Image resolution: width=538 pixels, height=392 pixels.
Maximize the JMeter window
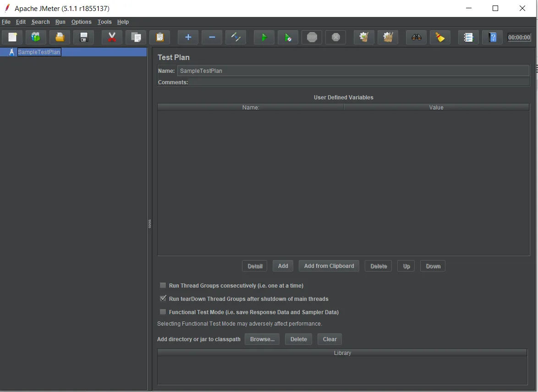tap(495, 8)
